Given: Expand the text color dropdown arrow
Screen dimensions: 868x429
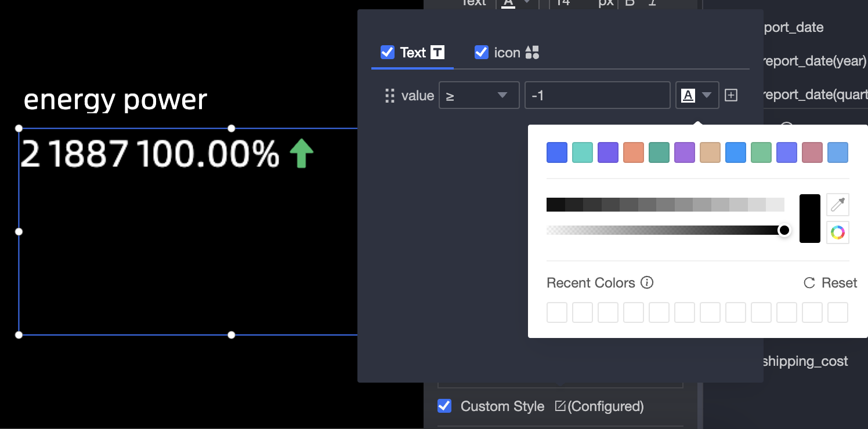Looking at the screenshot, I should point(707,96).
